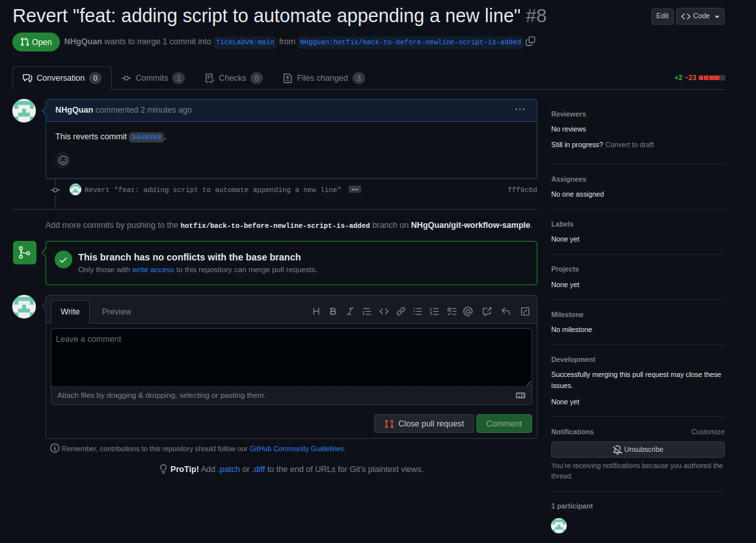Unsubscribe from notifications

pos(638,449)
